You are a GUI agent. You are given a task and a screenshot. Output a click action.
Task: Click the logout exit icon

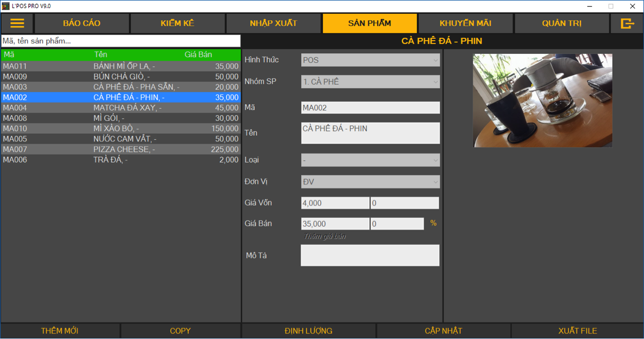point(627,23)
